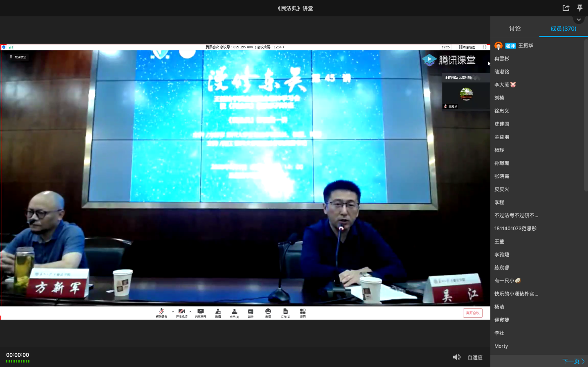Select the 成员(370) tab

tap(563, 29)
